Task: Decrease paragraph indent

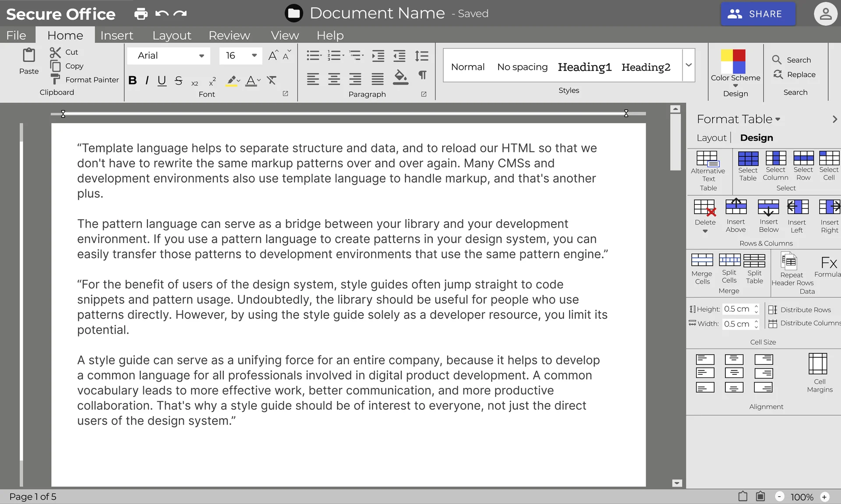Action: pos(399,56)
